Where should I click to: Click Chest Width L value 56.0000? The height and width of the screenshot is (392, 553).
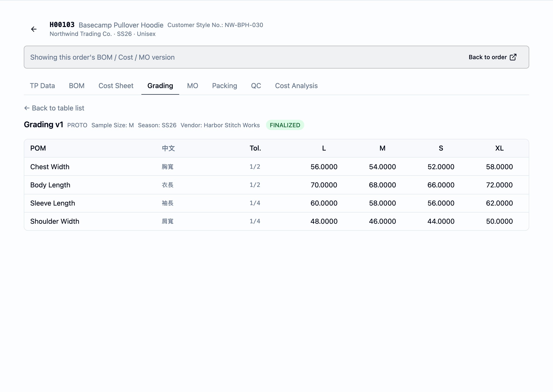coord(324,167)
